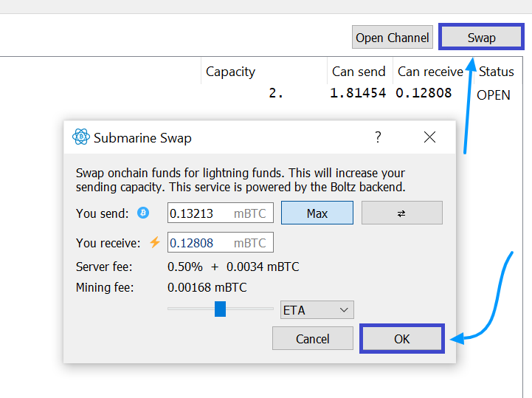This screenshot has width=532, height=398.
Task: Click the Swap button above the channel list
Action: click(481, 38)
